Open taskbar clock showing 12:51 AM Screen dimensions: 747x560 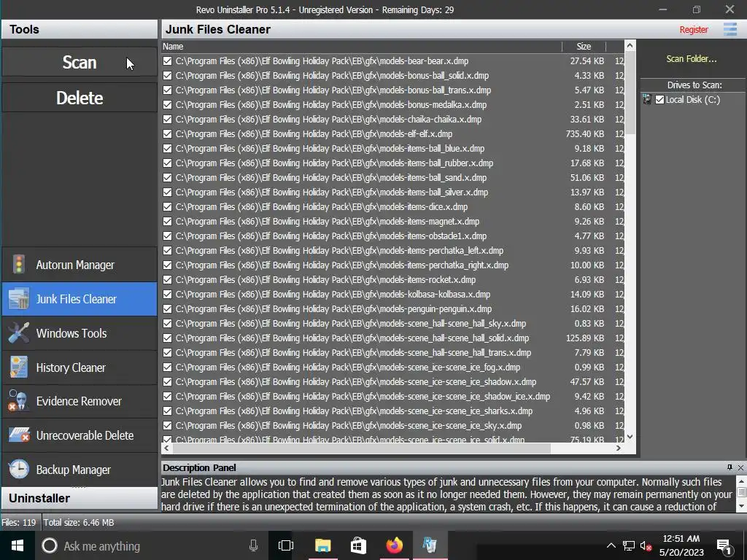tap(681, 545)
